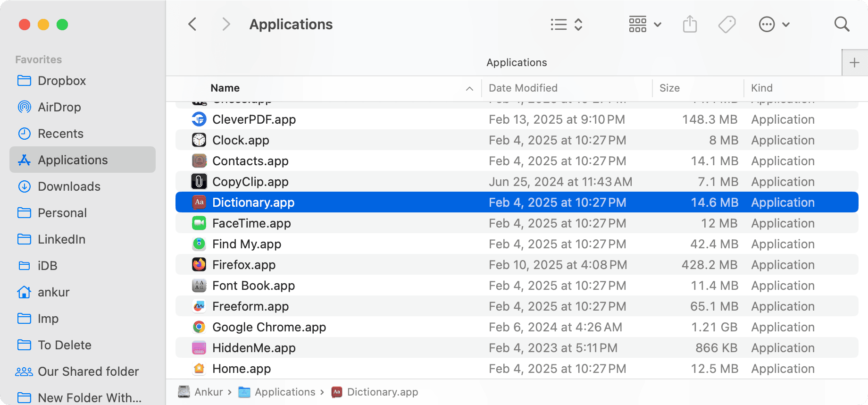Viewport: 868px width, 405px height.
Task: Click Applications in the path bar
Action: [x=277, y=392]
